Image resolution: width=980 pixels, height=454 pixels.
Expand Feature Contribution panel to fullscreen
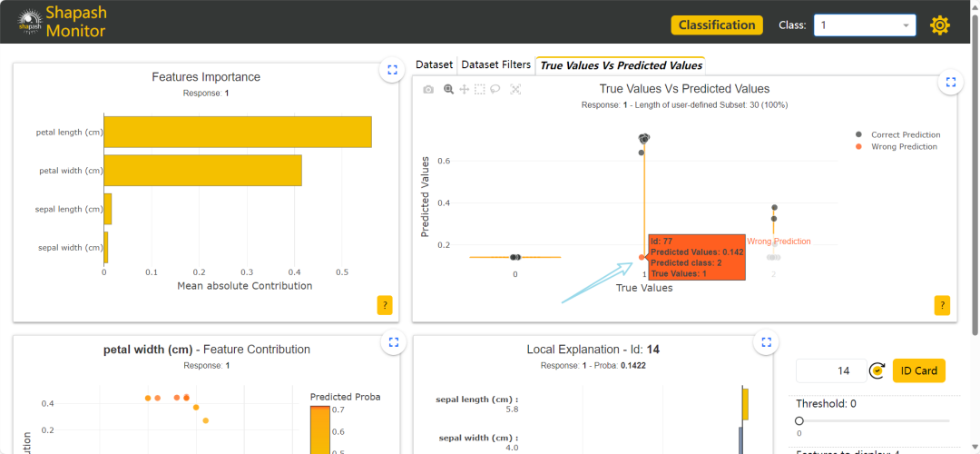point(393,342)
